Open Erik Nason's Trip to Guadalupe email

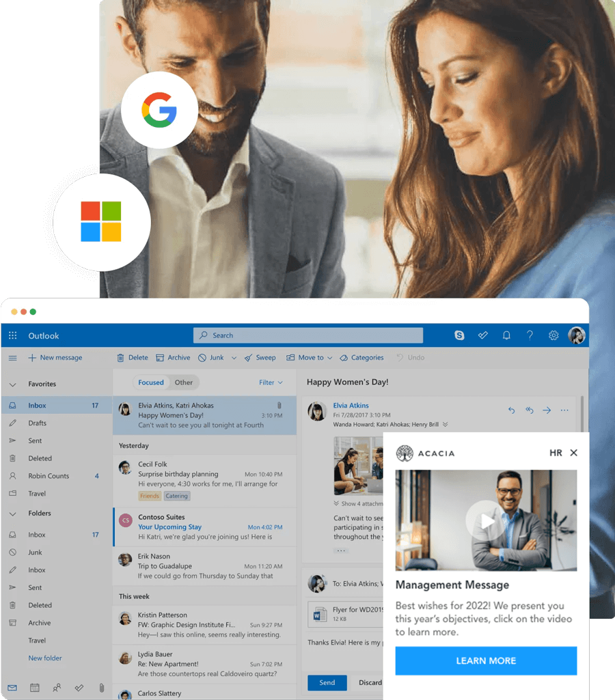pyautogui.click(x=204, y=566)
